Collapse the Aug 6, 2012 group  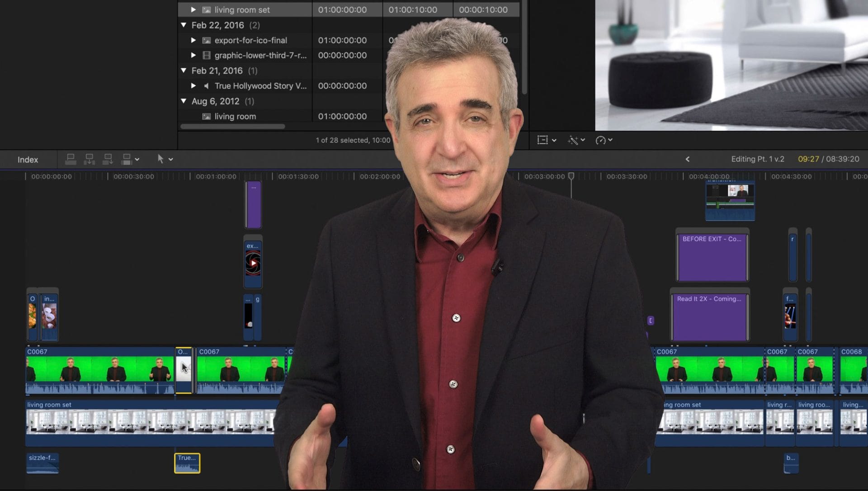coord(184,101)
